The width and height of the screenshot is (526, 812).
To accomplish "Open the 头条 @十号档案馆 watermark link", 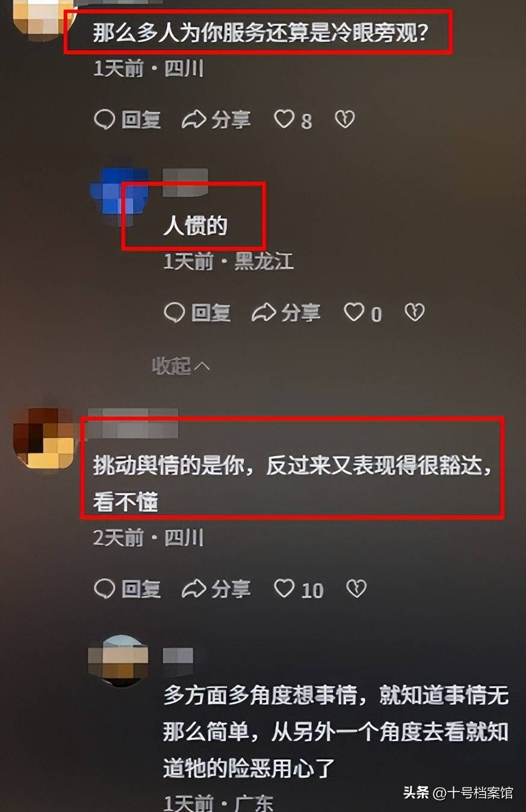I will [x=458, y=793].
